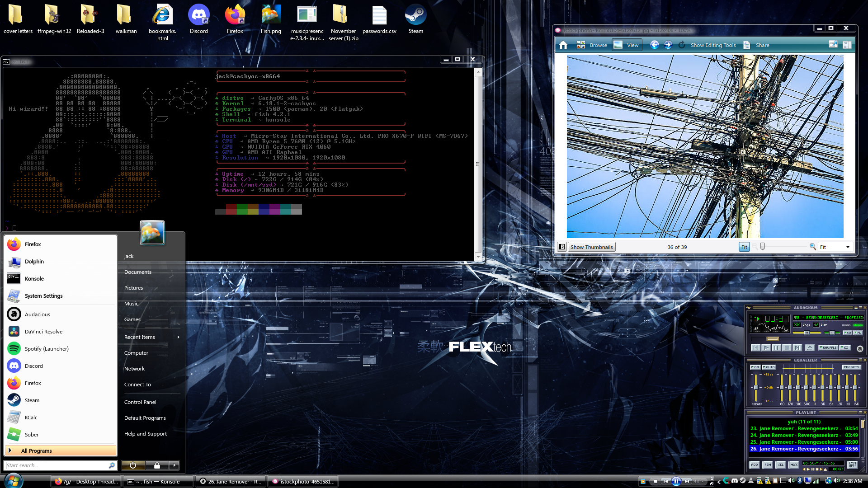The image size is (868, 488).
Task: Toggle the equalizer AUTO button
Action: [x=769, y=367]
